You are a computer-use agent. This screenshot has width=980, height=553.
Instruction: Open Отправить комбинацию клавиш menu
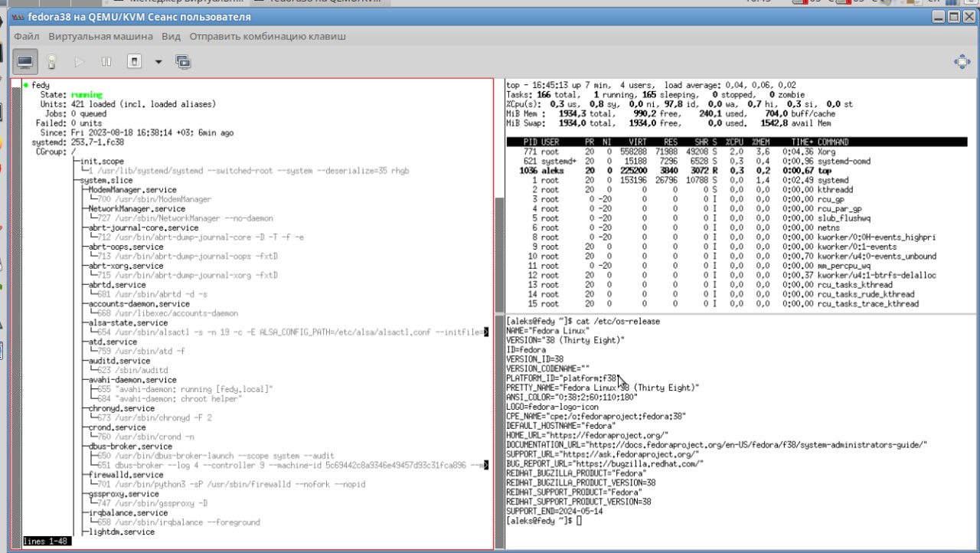tap(267, 36)
